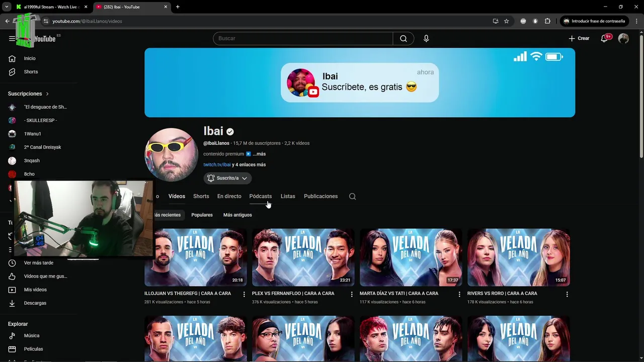Switch to the Listas tab
Image resolution: width=644 pixels, height=362 pixels.
pos(288,196)
